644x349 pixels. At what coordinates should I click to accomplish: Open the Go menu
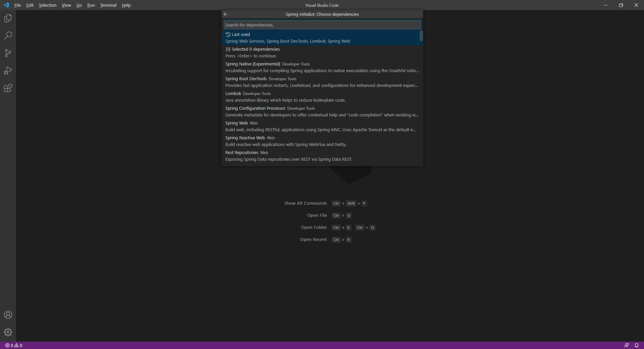(79, 5)
